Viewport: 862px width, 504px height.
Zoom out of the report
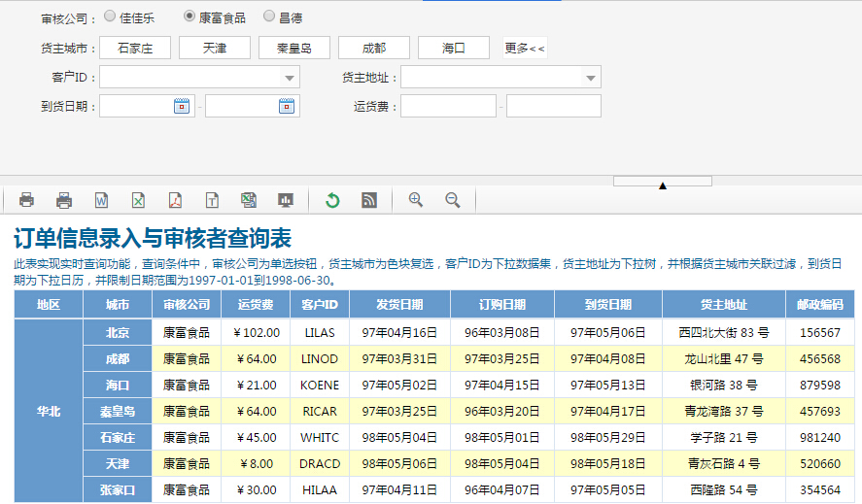453,200
